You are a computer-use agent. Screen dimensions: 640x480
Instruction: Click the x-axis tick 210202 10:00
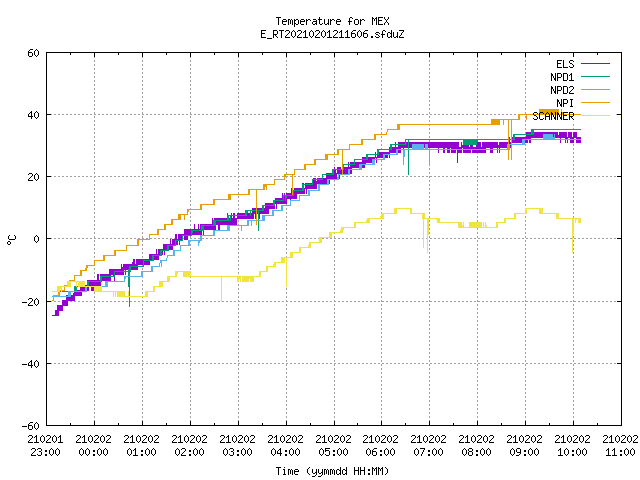click(572, 446)
